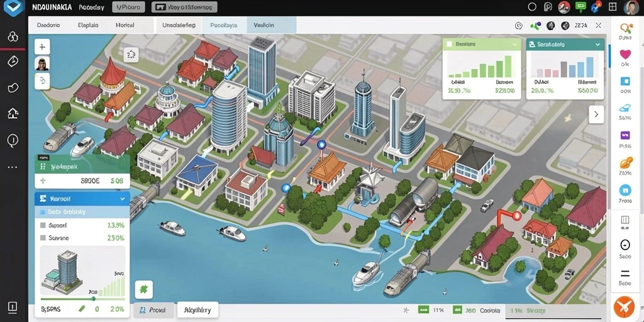Collapse the green chart panel chevron

tap(514, 44)
